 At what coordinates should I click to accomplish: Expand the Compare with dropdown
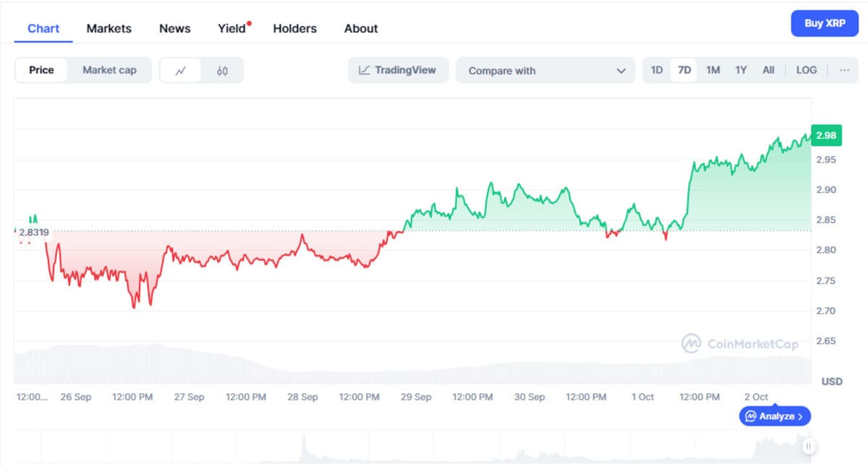(545, 71)
